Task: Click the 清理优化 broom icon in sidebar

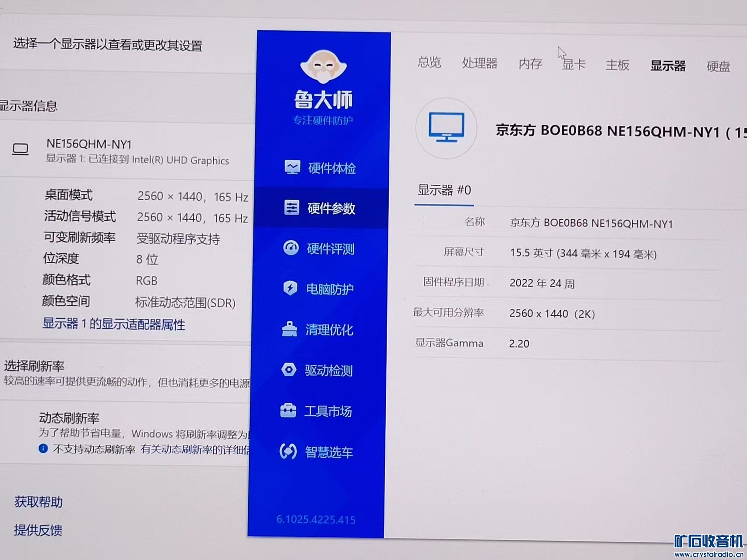Action: (x=289, y=329)
